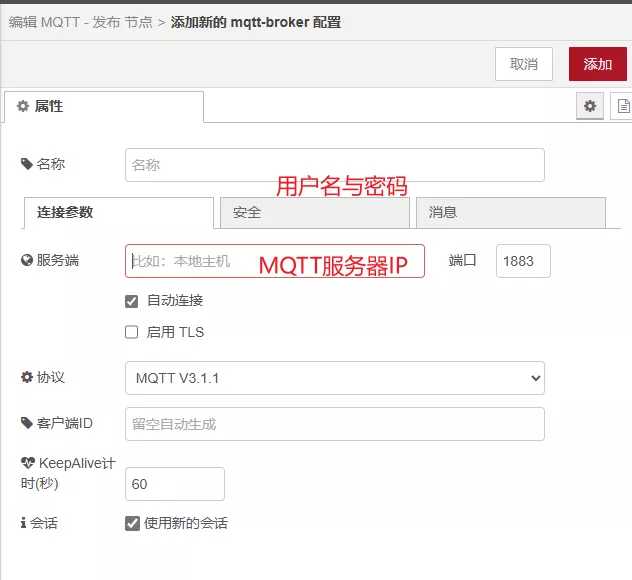
Task: Click the tag icon beside 客户端ID
Action: coord(26,423)
